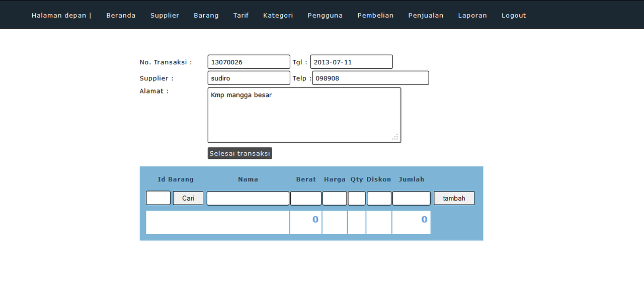
Task: Click the Cari search button
Action: coord(188,198)
